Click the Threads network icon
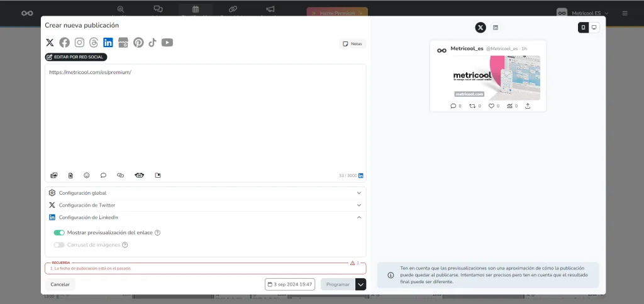 coord(94,43)
